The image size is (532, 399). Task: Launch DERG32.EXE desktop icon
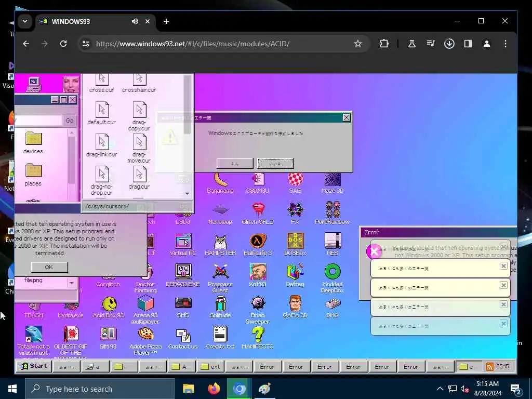click(x=183, y=276)
